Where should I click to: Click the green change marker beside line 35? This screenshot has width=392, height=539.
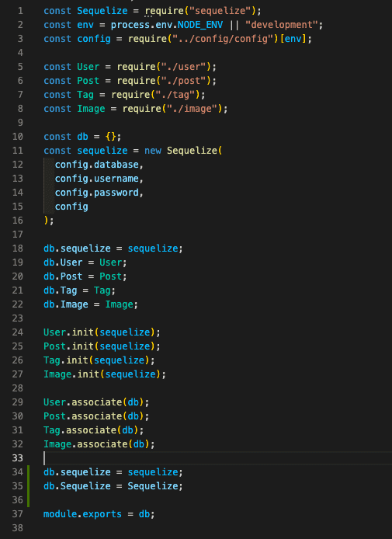pos(28,486)
